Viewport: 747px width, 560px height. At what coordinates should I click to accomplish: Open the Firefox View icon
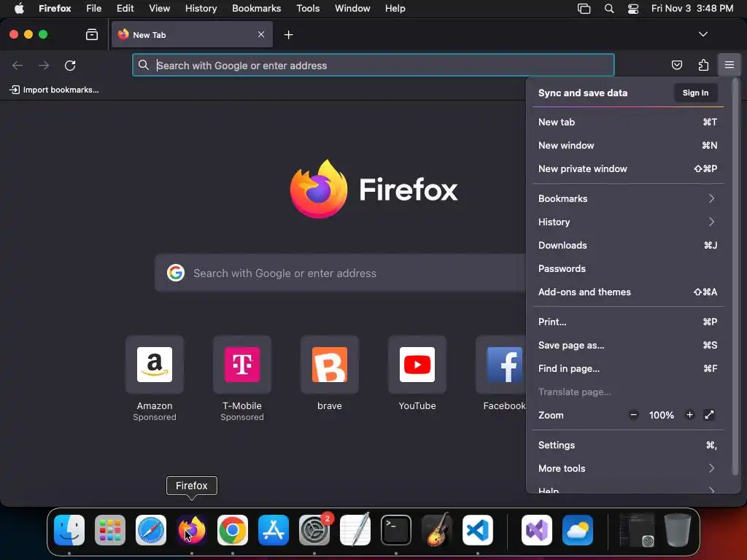coord(92,35)
